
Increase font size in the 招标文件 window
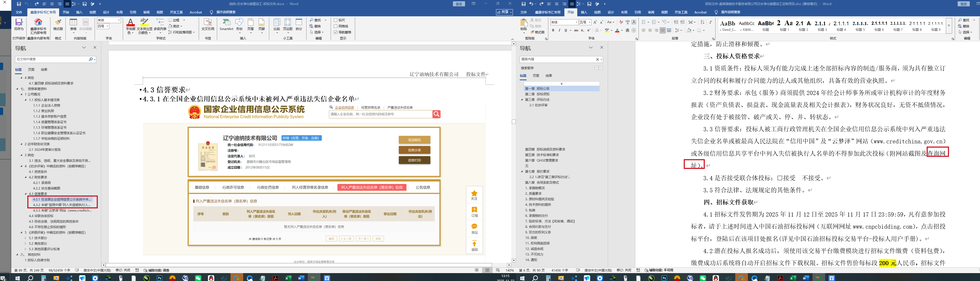595,22
